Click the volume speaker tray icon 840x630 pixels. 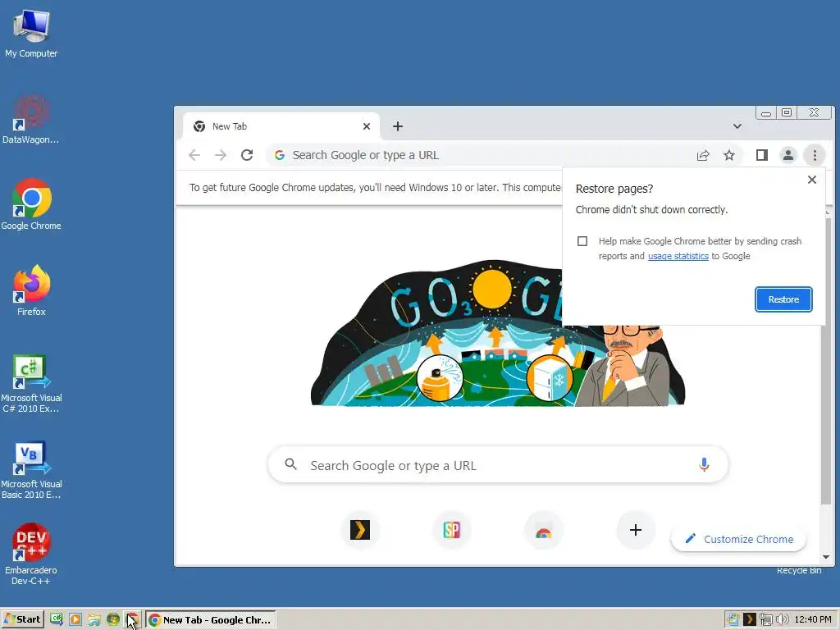(782, 620)
